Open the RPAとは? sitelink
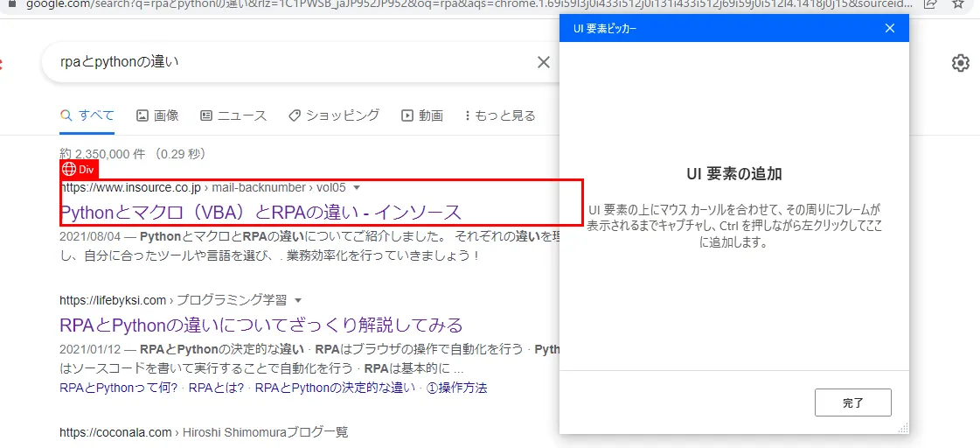Screen dimensions: 980x448 click(x=216, y=388)
